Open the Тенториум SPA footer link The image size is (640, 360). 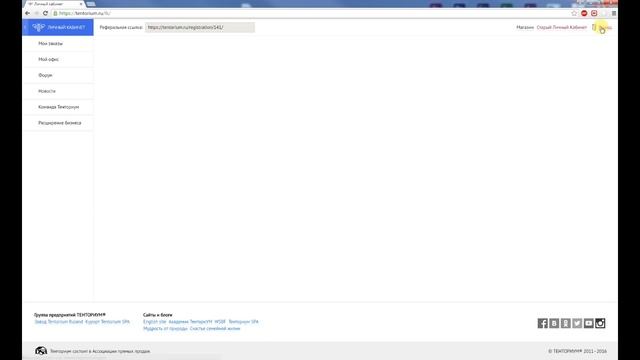[243, 322]
